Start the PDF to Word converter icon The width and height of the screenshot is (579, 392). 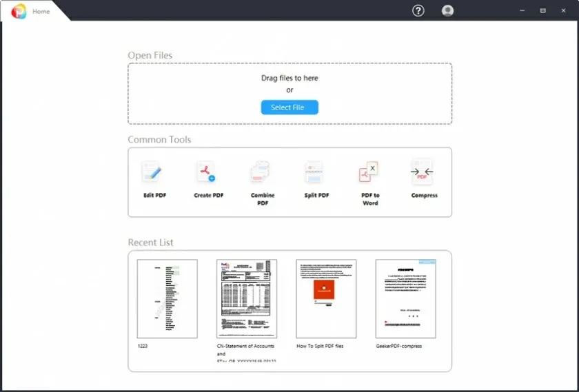[x=368, y=172]
